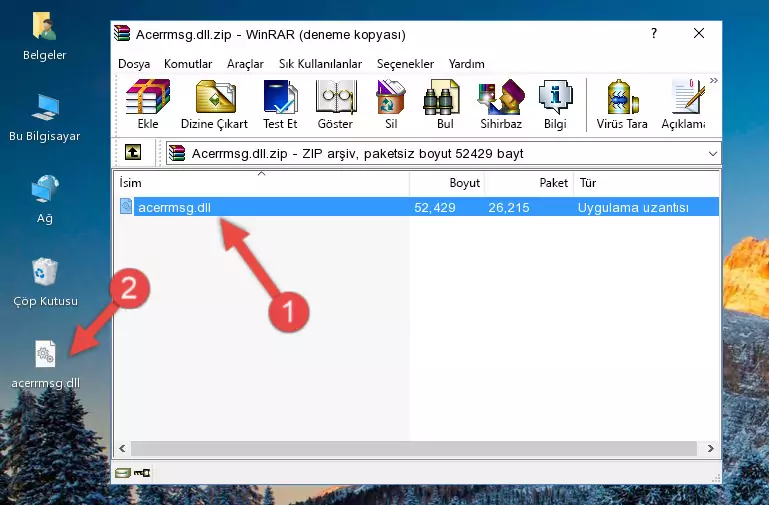769x505 pixels.
Task: Start Virüs Tara scan
Action: click(622, 104)
